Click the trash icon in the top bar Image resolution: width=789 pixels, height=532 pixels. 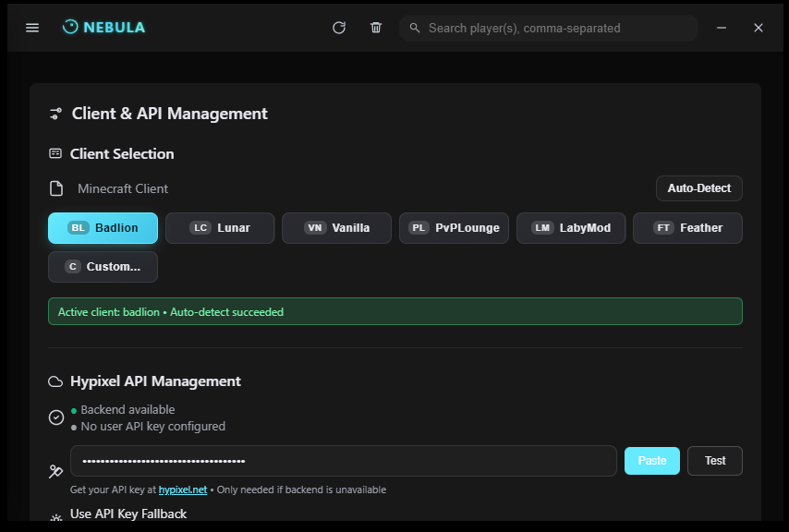point(375,28)
